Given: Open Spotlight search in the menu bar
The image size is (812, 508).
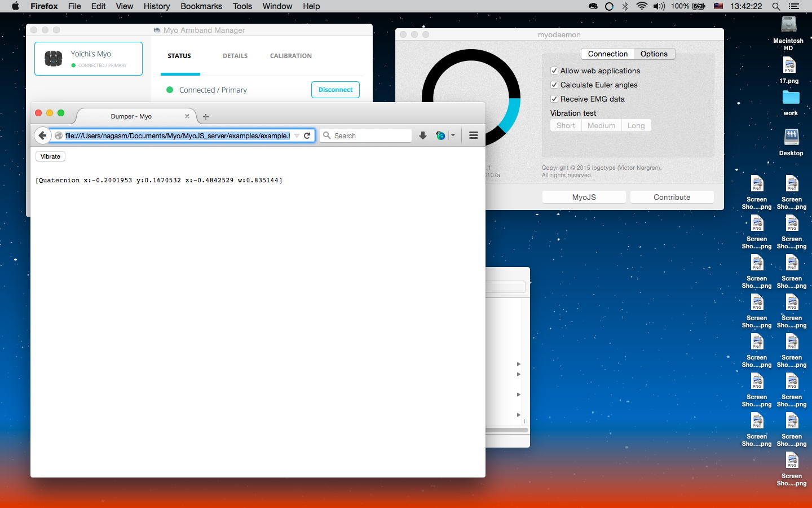Looking at the screenshot, I should pos(776,6).
